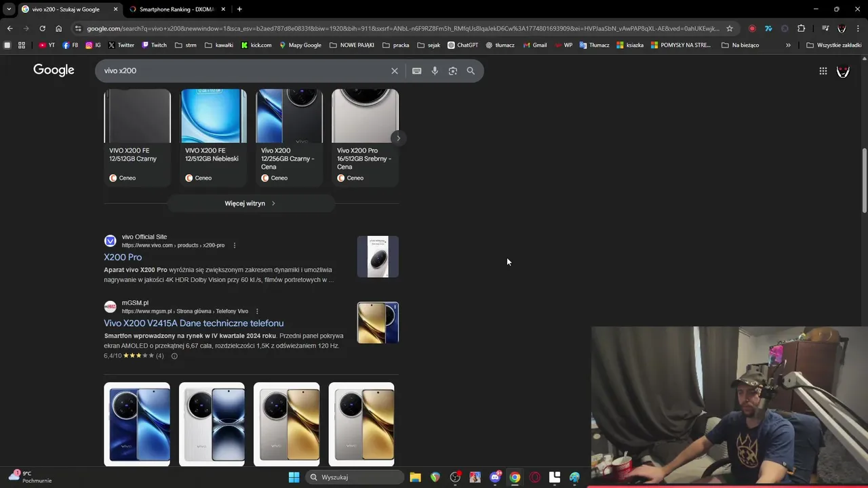The image size is (868, 488).
Task: Open the white phone image thumbnail
Action: click(212, 424)
